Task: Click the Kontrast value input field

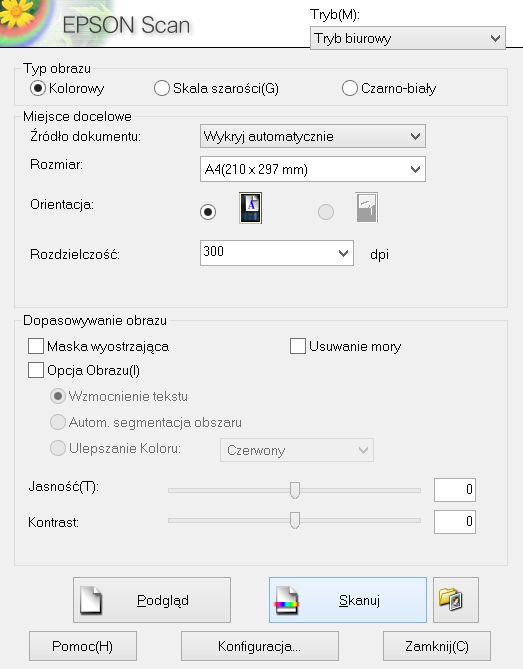Action: [455, 521]
